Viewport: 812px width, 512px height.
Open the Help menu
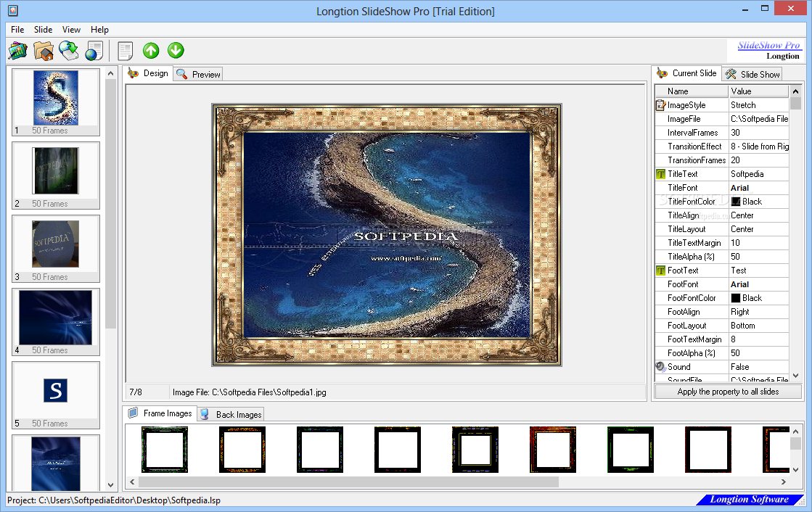pos(99,30)
